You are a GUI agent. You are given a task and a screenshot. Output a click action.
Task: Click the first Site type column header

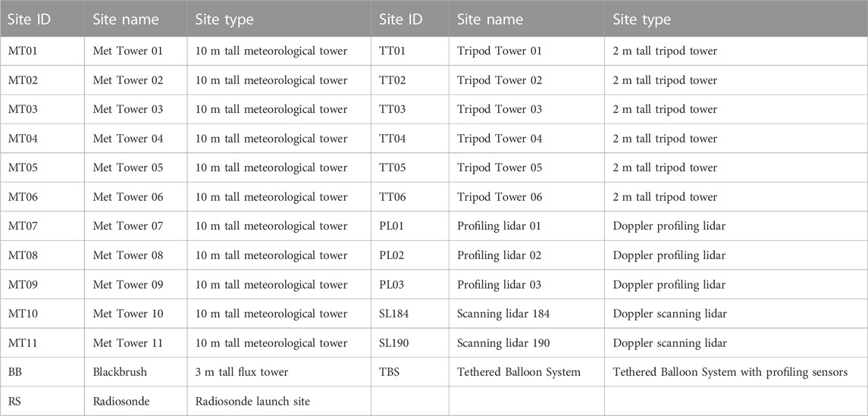278,19
